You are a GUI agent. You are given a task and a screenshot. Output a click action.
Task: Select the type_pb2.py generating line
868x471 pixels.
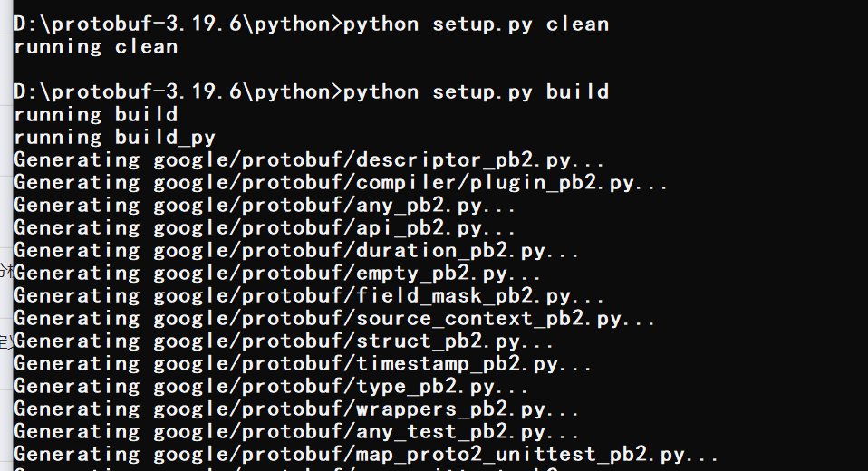click(271, 387)
